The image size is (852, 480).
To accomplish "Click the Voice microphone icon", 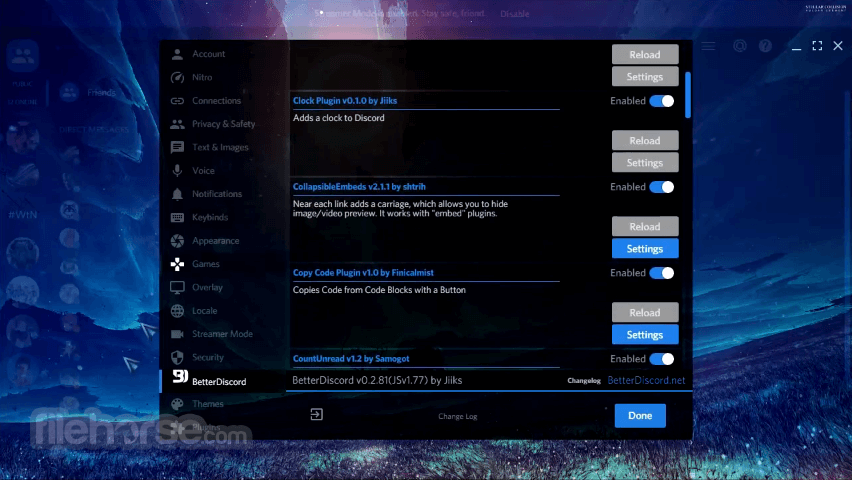I will (x=177, y=171).
